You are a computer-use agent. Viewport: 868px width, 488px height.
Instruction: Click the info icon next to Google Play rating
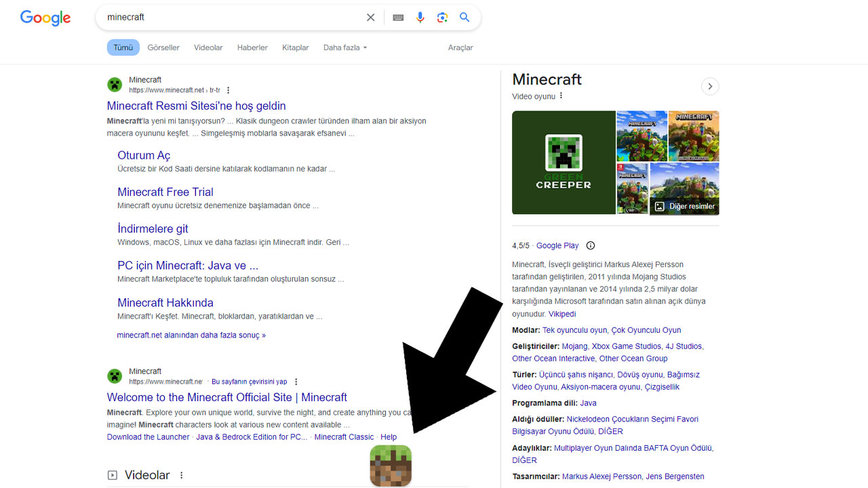[x=590, y=245]
